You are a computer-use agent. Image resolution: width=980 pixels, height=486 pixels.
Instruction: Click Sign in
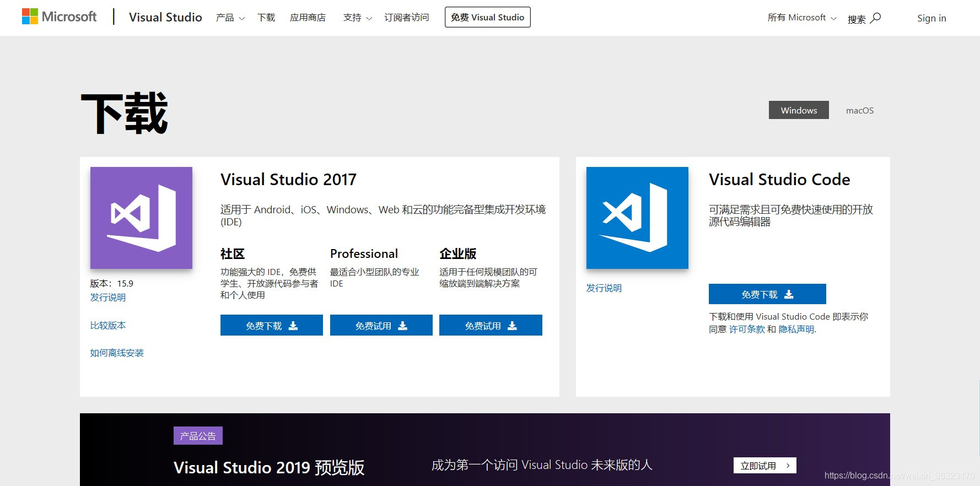coord(931,18)
